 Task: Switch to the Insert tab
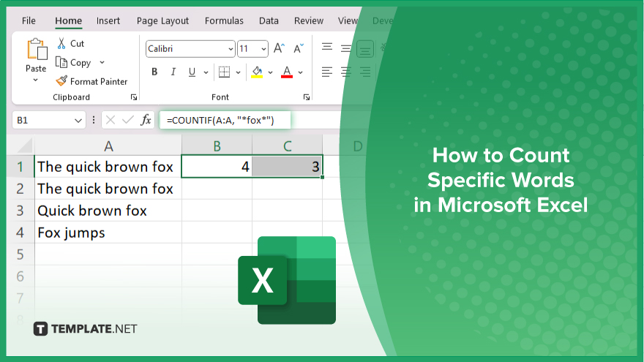[108, 20]
